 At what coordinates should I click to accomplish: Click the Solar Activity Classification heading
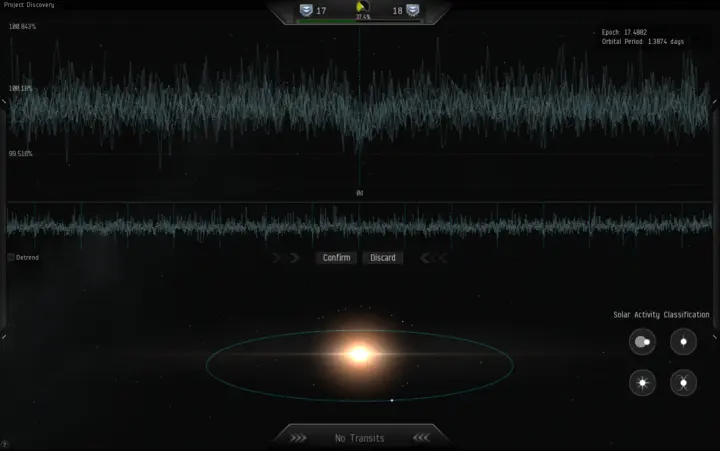coord(661,315)
